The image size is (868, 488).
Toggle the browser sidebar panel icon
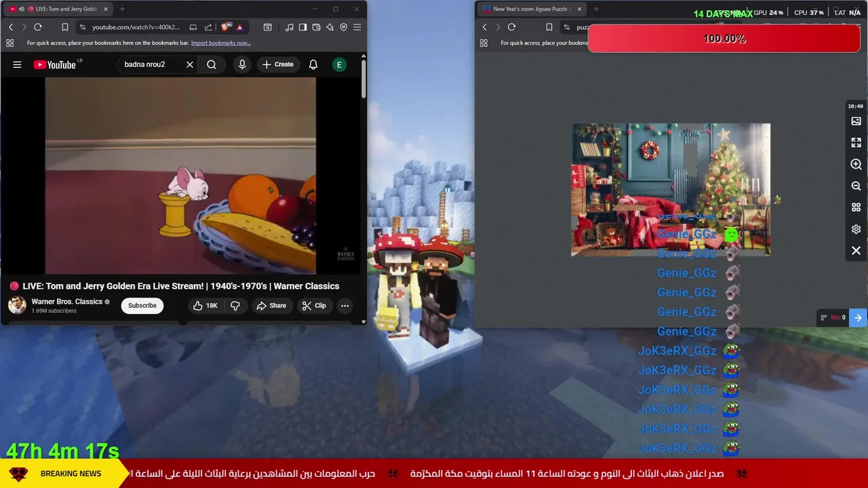302,27
